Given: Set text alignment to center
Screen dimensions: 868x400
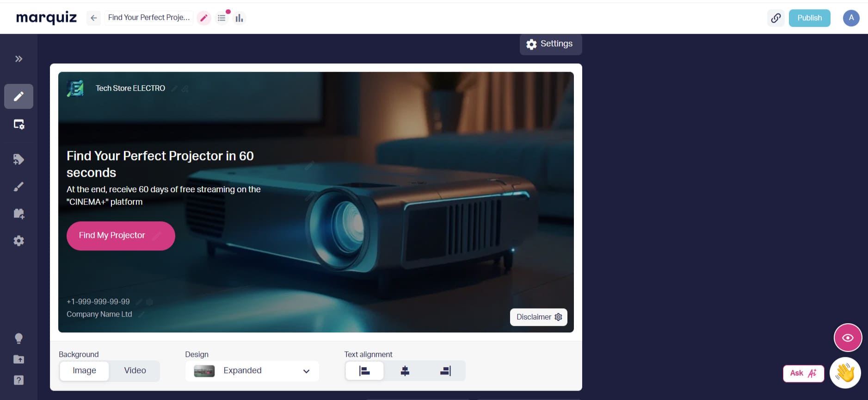Looking at the screenshot, I should coord(405,371).
